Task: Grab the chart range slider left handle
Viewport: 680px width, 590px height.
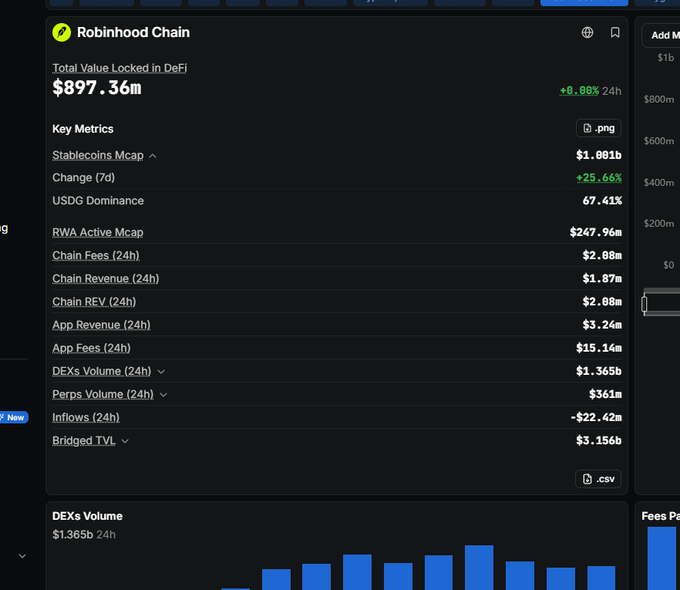Action: point(644,304)
